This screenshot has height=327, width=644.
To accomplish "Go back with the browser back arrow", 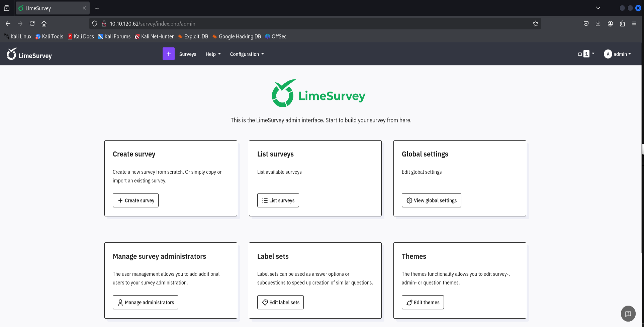I will pyautogui.click(x=8, y=24).
